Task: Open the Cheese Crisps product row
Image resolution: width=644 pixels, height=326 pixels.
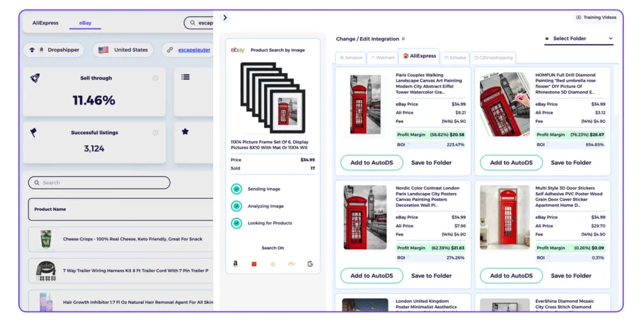Action: click(121, 239)
